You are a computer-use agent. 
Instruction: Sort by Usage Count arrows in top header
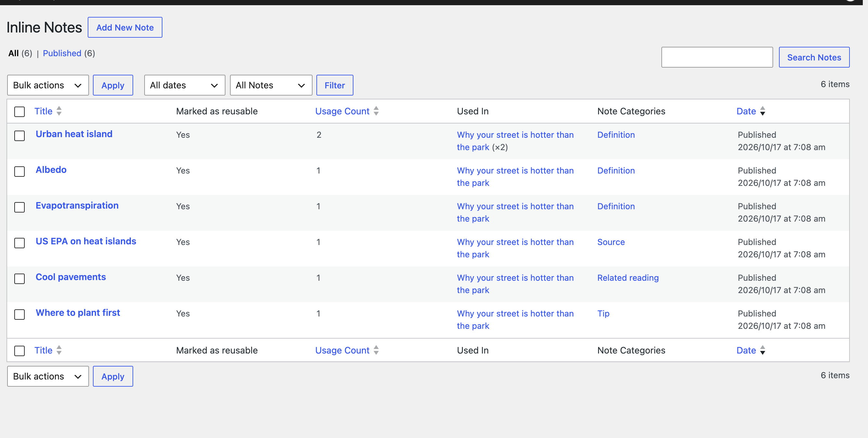(376, 111)
